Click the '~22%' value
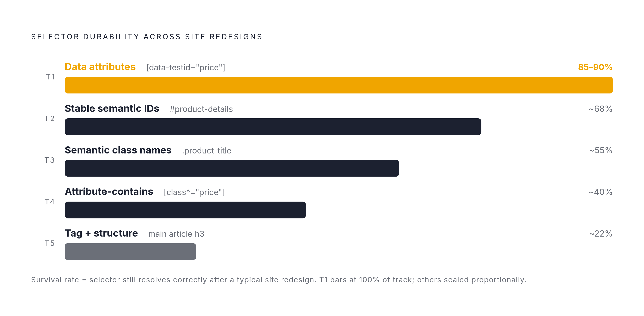Viewport: 644px width, 316px height. pyautogui.click(x=601, y=234)
